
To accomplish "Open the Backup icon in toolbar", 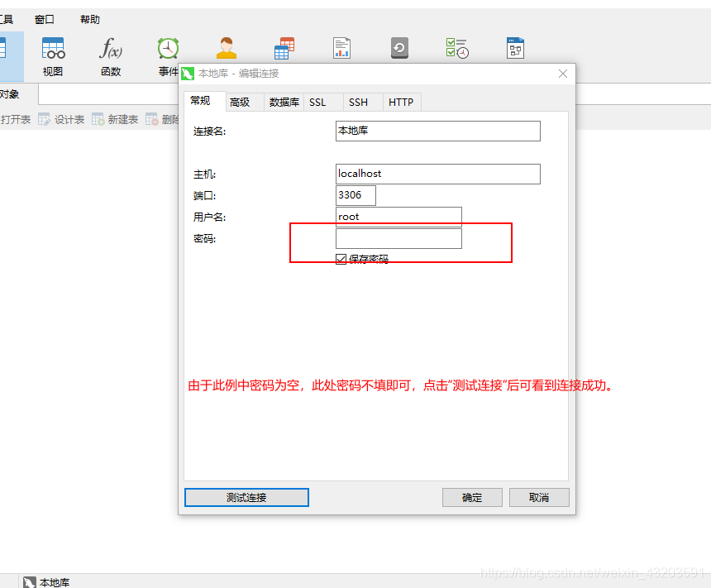I will [x=400, y=48].
